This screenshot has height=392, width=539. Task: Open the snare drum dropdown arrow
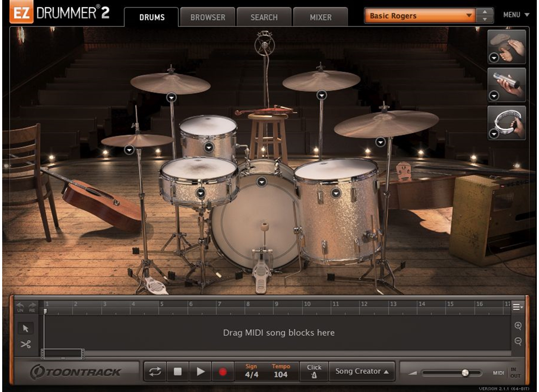[x=201, y=193]
